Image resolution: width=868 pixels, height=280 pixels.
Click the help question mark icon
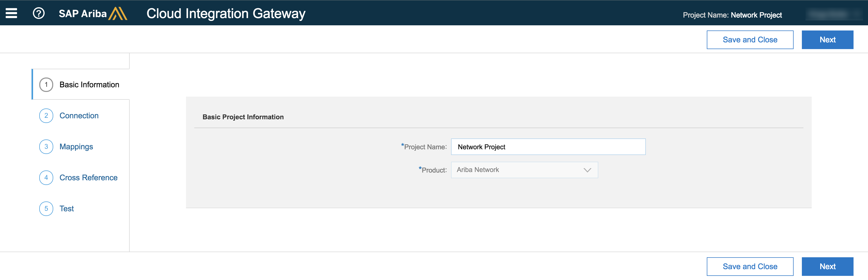click(x=39, y=13)
